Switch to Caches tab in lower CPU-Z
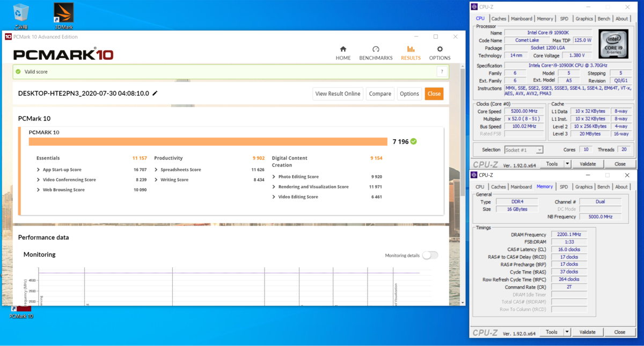The image size is (644, 346). (x=499, y=187)
